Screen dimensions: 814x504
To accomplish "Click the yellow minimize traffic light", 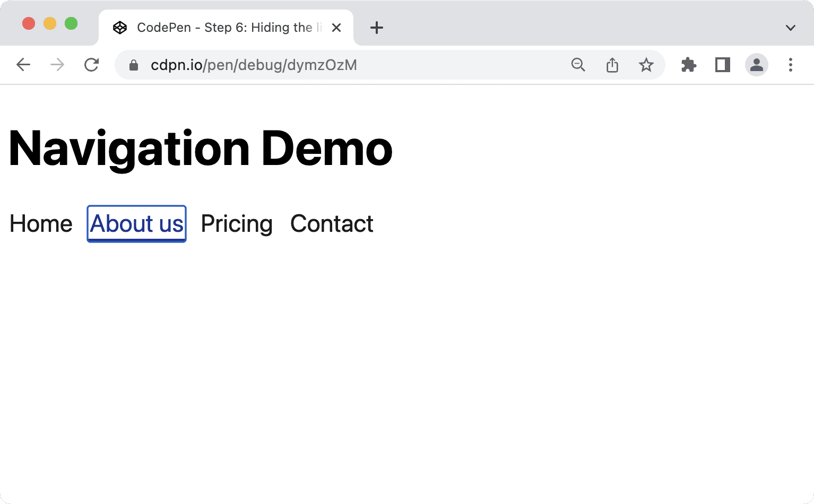I will click(50, 23).
